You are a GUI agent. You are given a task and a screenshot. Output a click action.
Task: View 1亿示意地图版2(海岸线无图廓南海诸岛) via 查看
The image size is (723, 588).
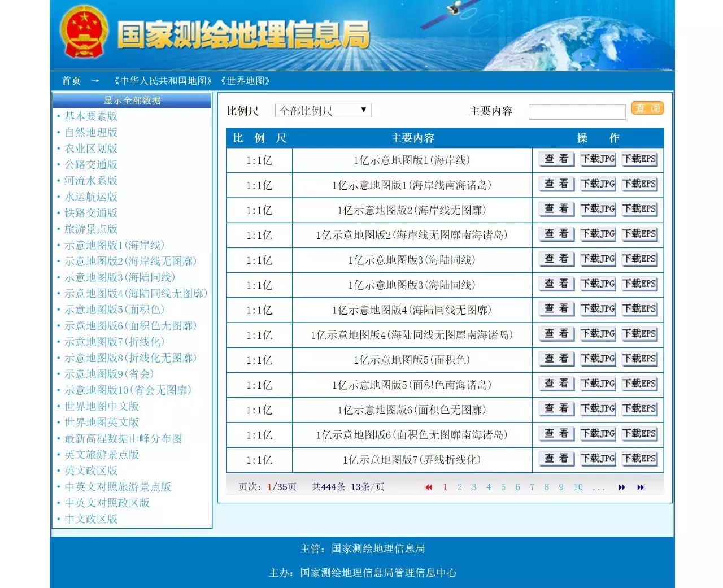(x=556, y=234)
